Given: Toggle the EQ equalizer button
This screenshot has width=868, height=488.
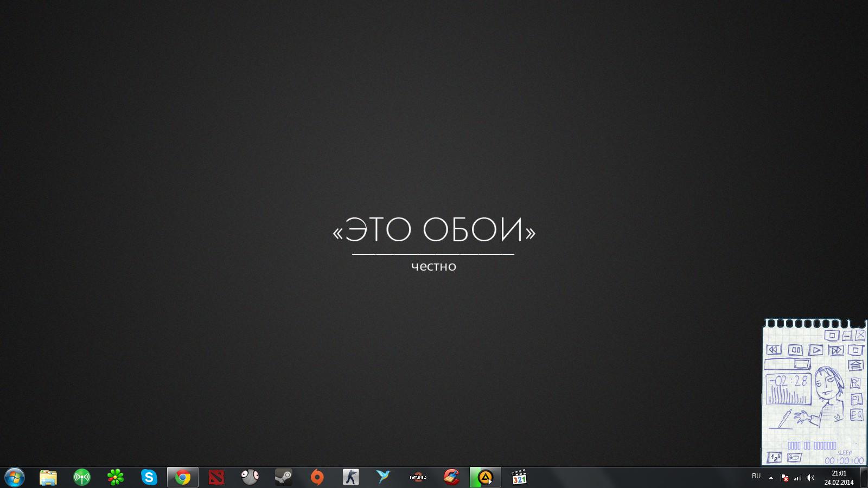Looking at the screenshot, I should pos(856,415).
